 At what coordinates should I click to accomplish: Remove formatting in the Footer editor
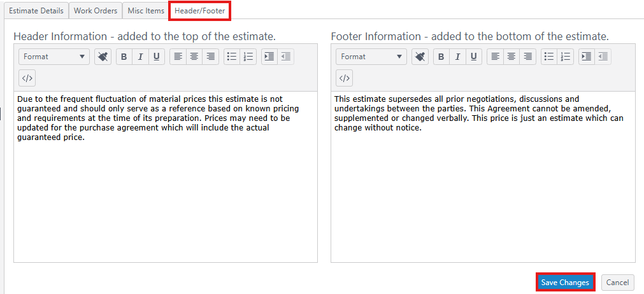click(x=420, y=57)
